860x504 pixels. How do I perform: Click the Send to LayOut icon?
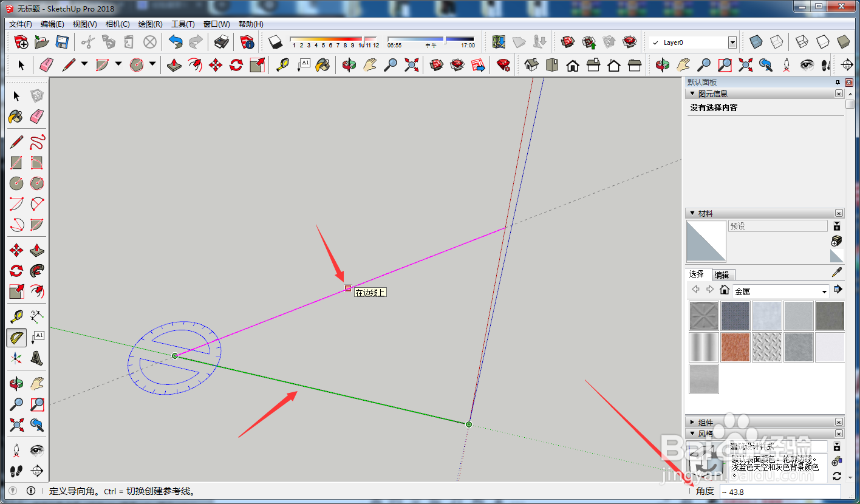(478, 65)
